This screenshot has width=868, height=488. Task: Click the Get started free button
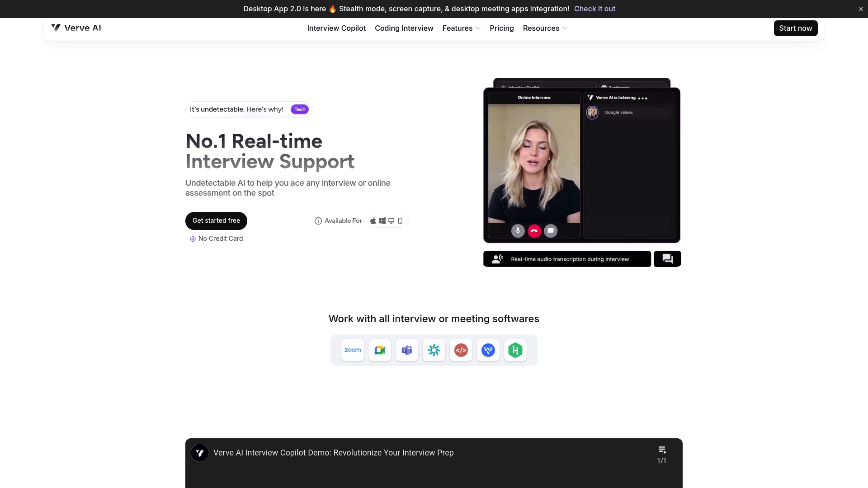(x=216, y=221)
